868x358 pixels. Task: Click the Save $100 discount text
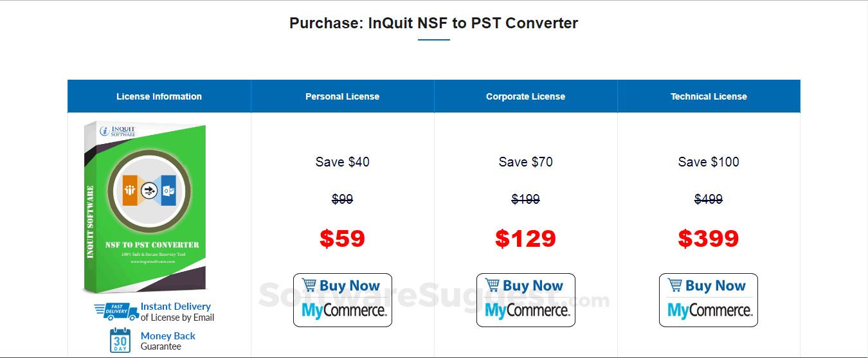709,162
